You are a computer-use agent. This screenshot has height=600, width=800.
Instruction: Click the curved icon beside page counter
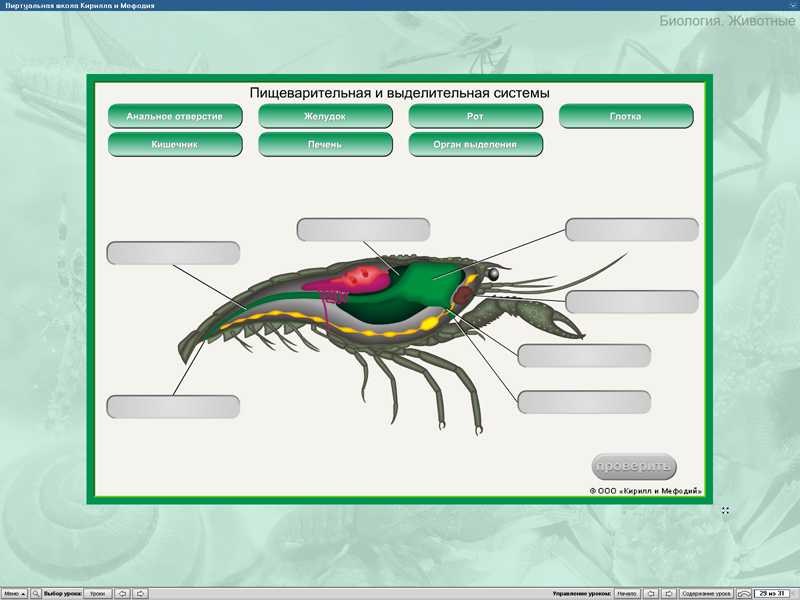click(x=744, y=593)
